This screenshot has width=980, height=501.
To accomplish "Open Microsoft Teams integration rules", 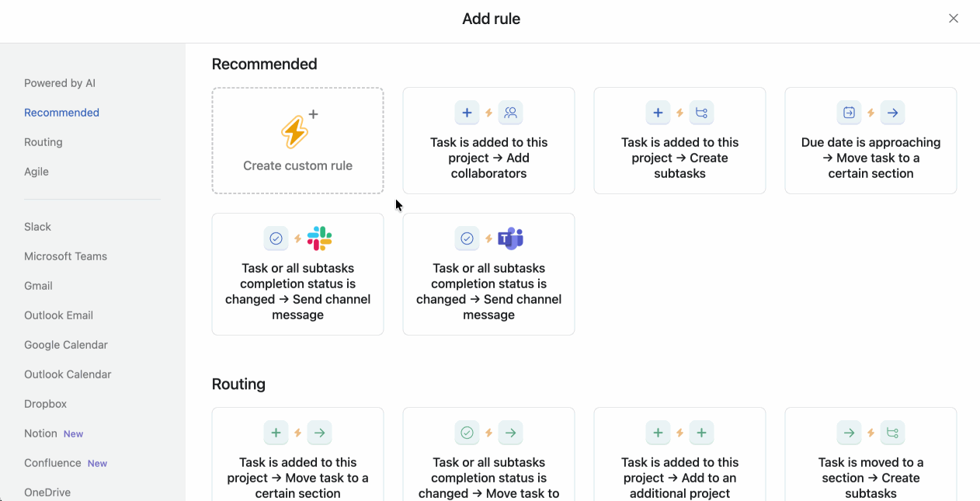I will click(x=65, y=256).
